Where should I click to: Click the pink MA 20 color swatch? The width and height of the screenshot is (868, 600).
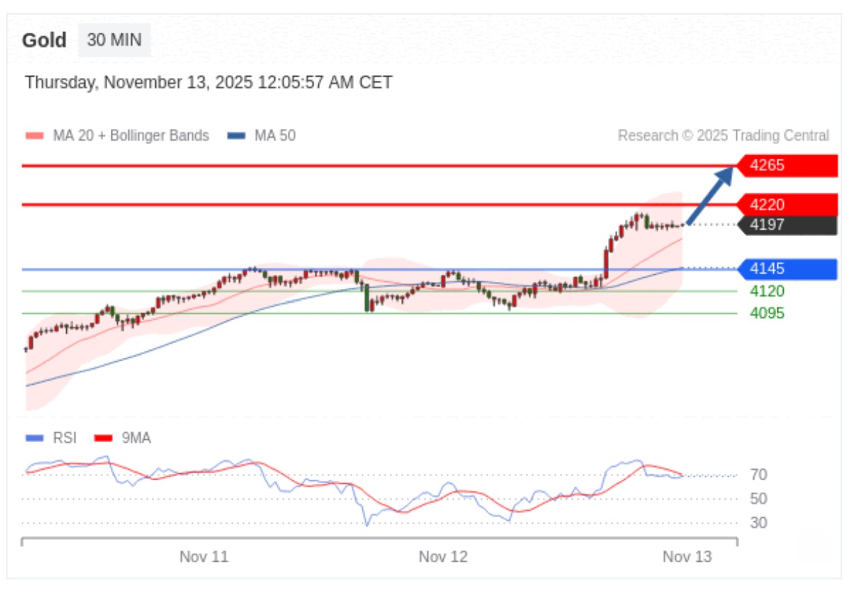click(x=34, y=136)
